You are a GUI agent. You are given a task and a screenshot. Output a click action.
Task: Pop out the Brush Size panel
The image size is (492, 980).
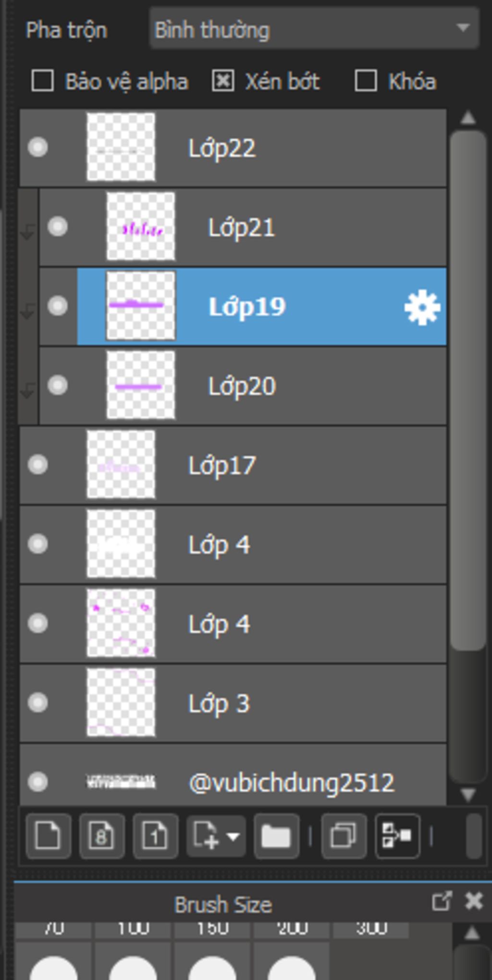441,901
